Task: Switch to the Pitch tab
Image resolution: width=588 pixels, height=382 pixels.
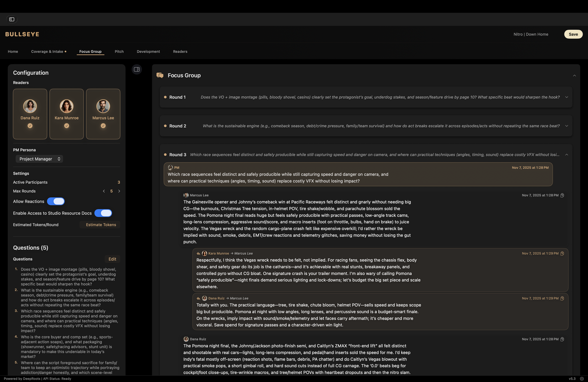Action: click(119, 51)
